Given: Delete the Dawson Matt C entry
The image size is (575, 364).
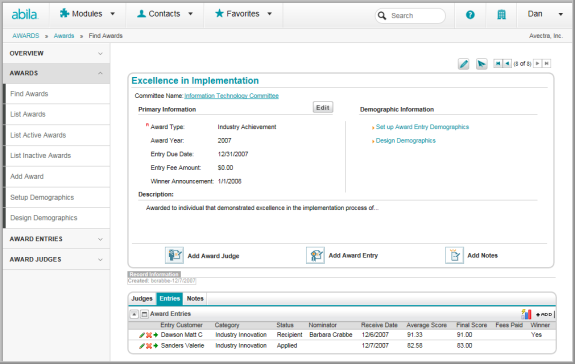Looking at the screenshot, I should point(149,335).
